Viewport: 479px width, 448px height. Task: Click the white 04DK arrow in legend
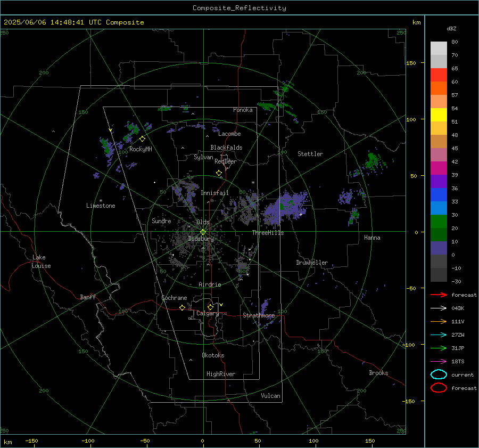point(439,308)
